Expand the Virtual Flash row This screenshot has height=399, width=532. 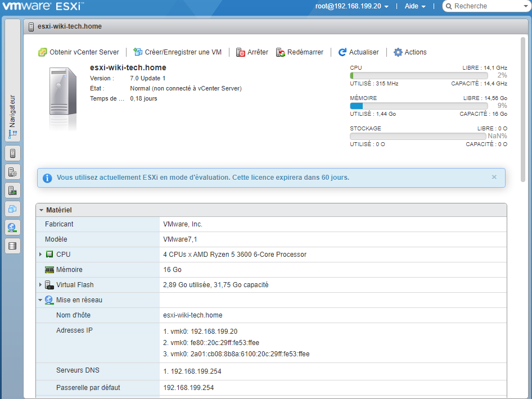coord(40,285)
